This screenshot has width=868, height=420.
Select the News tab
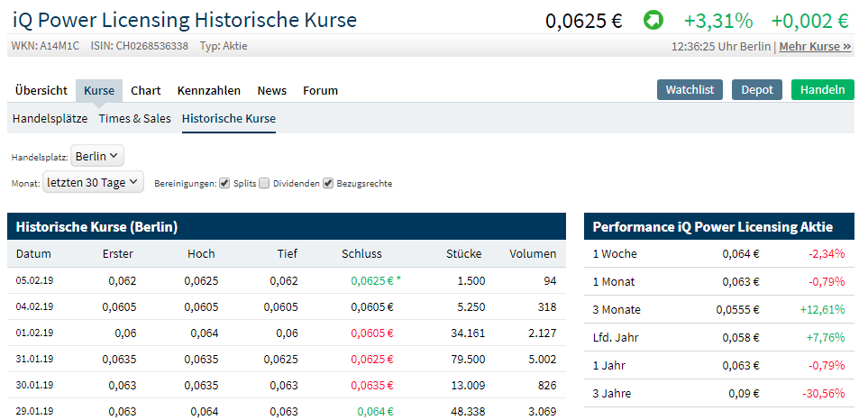272,90
